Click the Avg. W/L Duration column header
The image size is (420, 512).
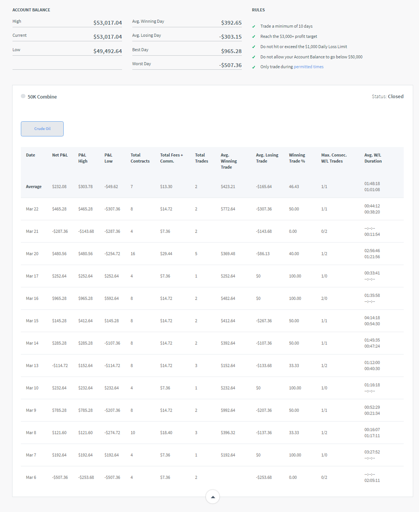coord(373,158)
